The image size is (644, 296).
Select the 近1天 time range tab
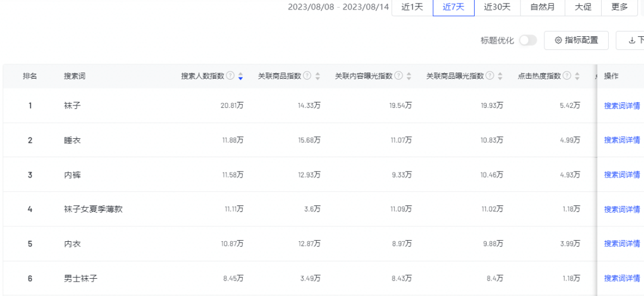click(x=412, y=7)
